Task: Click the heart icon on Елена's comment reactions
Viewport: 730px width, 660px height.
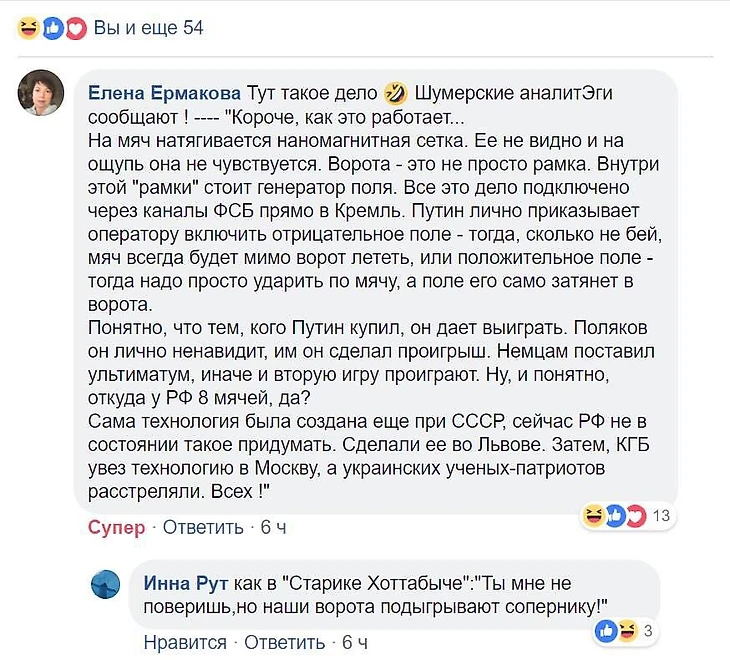Action: [x=634, y=516]
